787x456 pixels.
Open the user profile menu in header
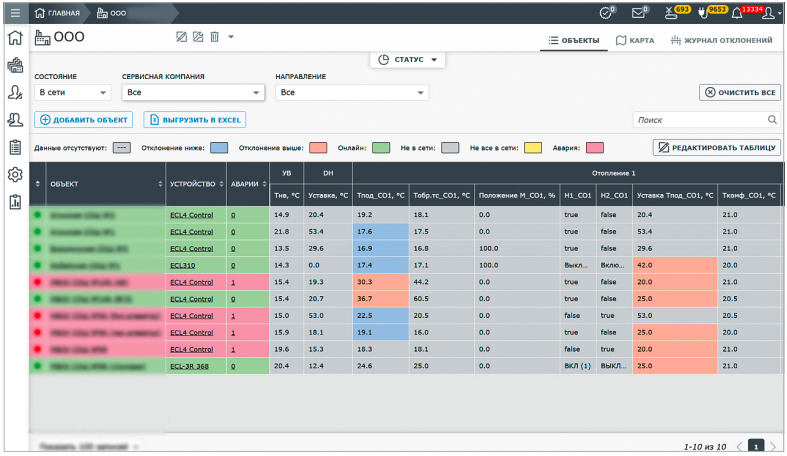(x=769, y=13)
